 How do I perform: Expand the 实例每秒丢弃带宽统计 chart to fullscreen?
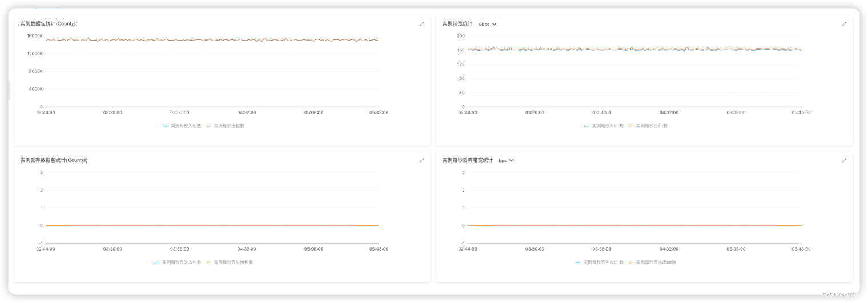point(844,160)
